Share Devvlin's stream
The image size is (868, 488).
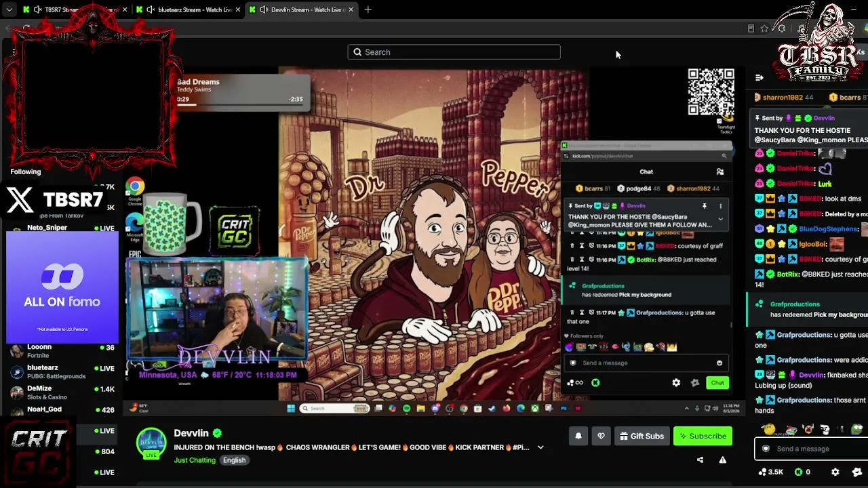point(700,460)
